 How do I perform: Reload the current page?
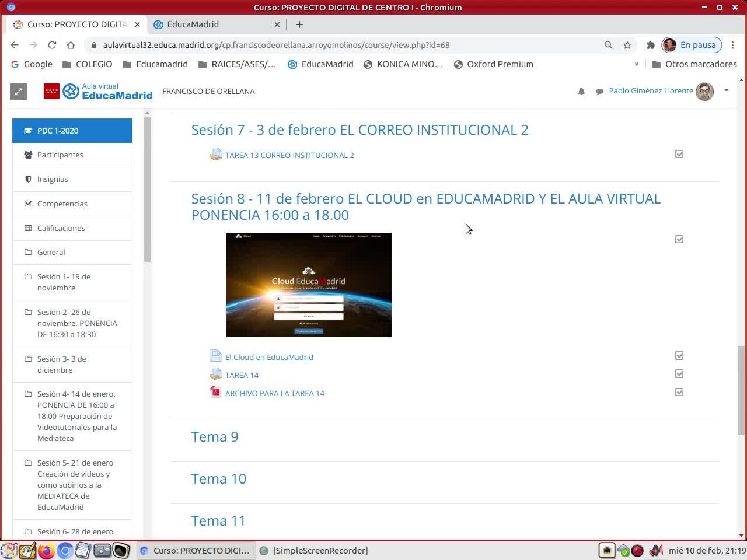(52, 45)
